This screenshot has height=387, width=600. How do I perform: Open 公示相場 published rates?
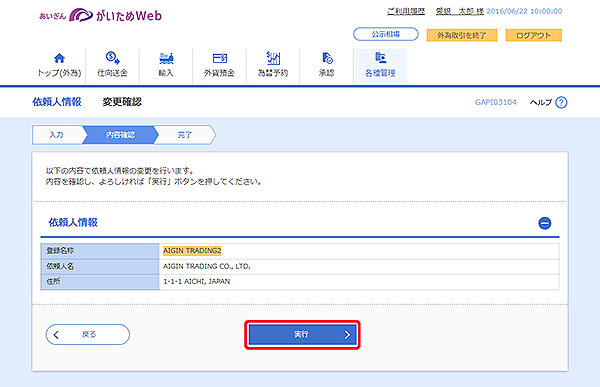pos(386,34)
